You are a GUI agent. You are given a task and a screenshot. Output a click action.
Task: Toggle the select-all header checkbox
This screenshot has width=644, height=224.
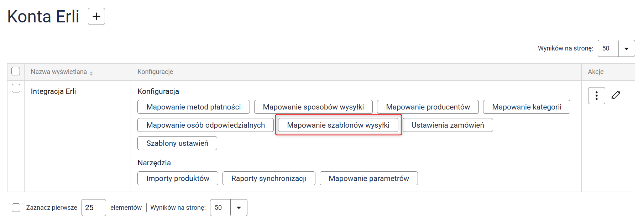point(16,71)
